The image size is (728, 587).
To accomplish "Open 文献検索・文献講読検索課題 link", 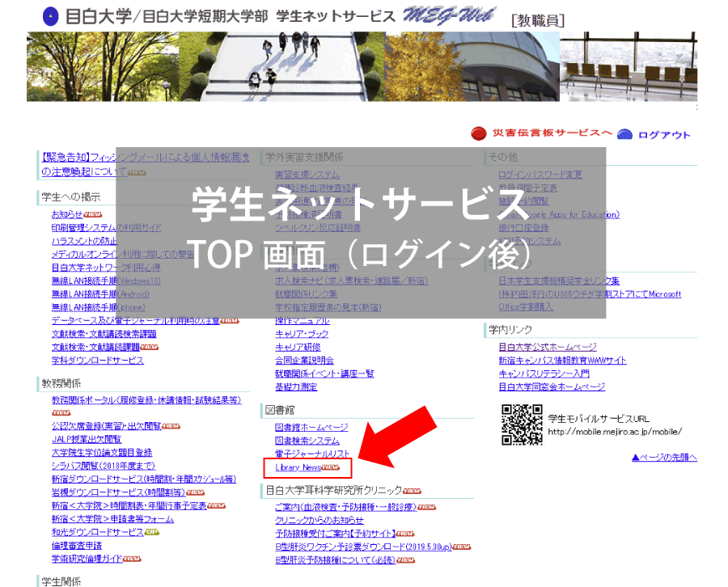I will pyautogui.click(x=104, y=334).
